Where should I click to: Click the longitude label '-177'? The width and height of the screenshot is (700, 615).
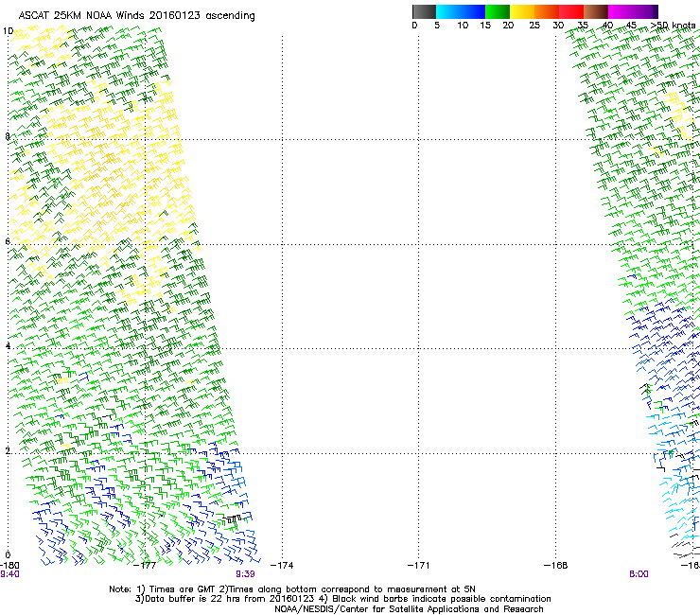[x=145, y=566]
